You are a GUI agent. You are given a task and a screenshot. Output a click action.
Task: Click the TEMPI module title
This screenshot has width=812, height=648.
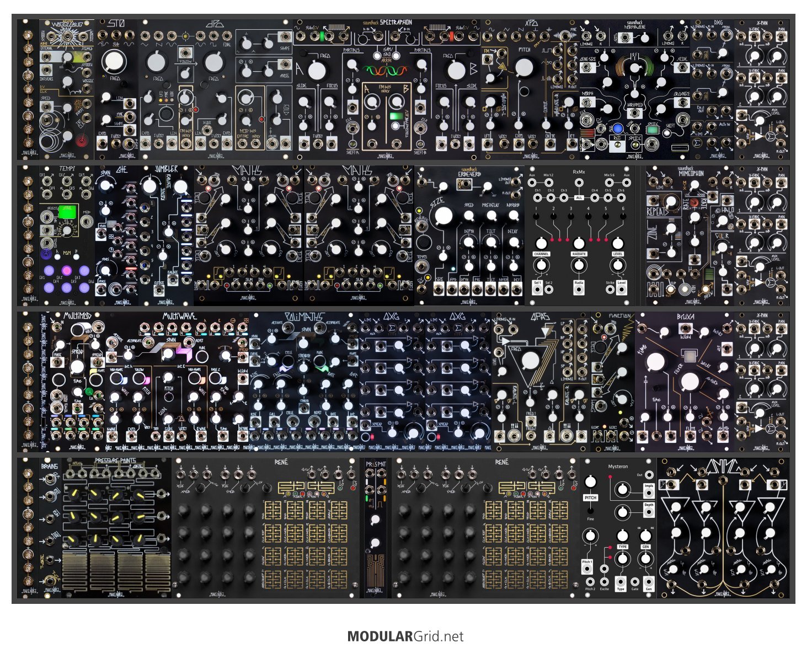click(67, 168)
